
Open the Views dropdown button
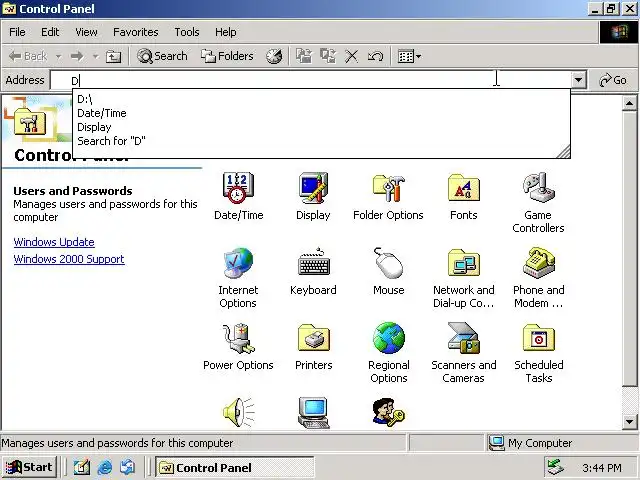409,56
